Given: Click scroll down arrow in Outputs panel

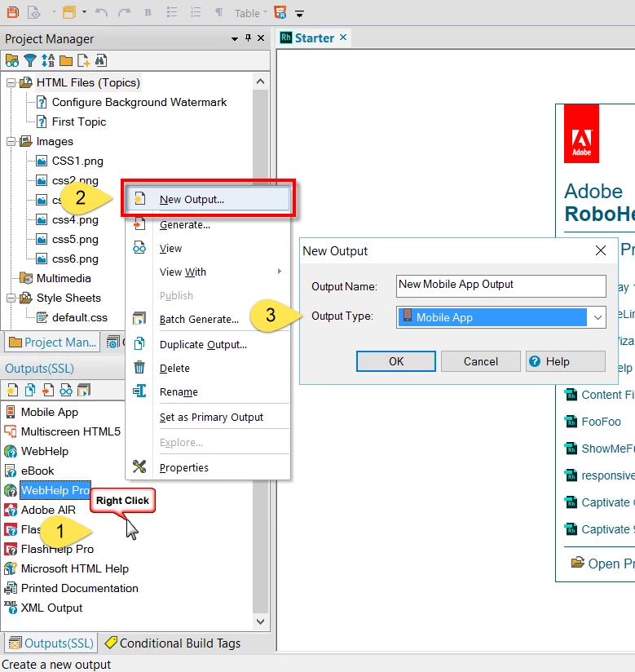Looking at the screenshot, I should pyautogui.click(x=260, y=621).
